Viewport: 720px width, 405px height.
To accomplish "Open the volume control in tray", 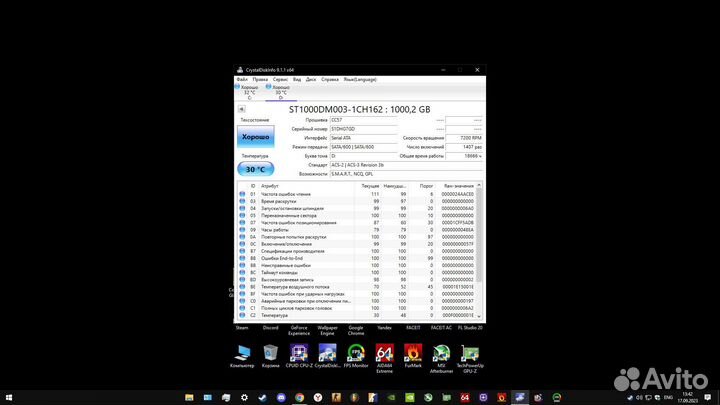I will pos(639,398).
